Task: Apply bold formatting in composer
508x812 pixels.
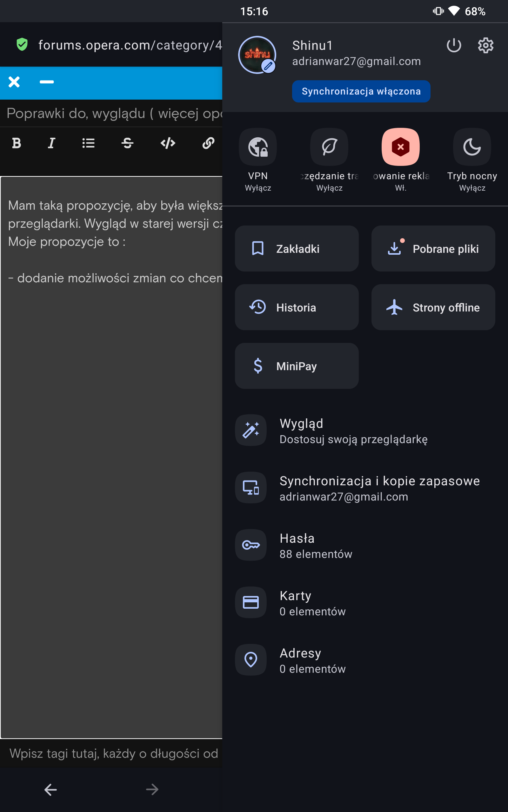Action: tap(17, 143)
